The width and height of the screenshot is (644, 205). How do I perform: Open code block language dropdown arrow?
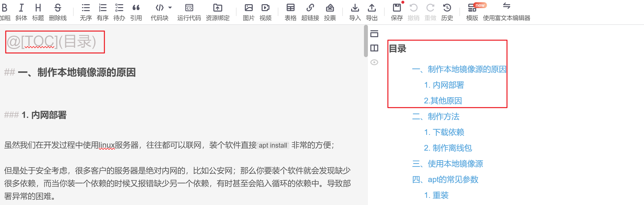tap(170, 7)
